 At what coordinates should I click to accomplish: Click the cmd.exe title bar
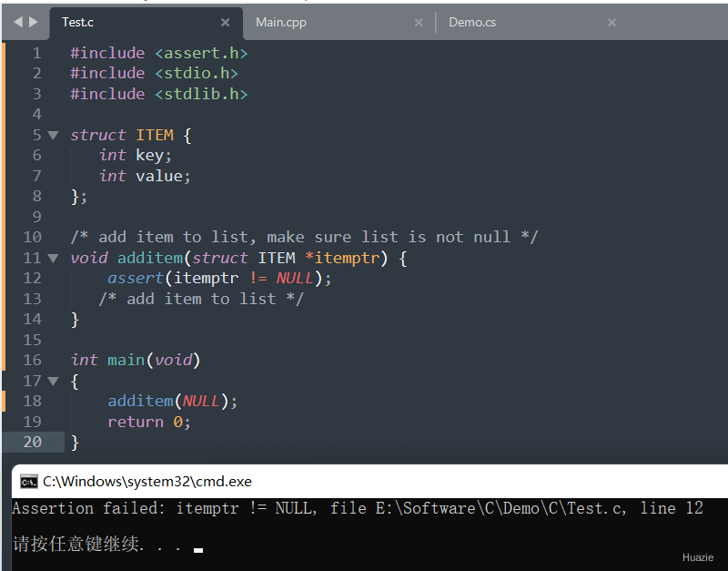364,482
